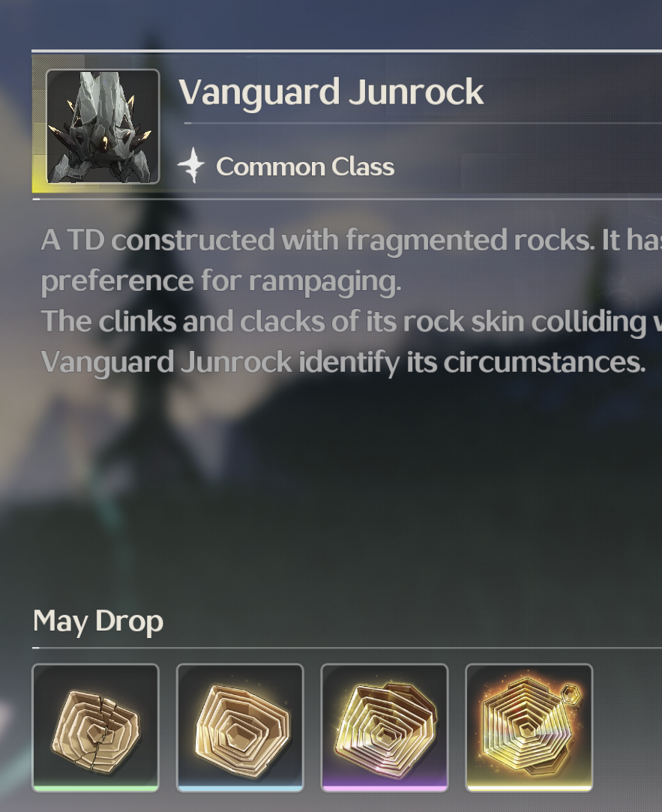The width and height of the screenshot is (662, 812).
Task: Click the Vanguard Junrock title text
Action: (x=331, y=93)
